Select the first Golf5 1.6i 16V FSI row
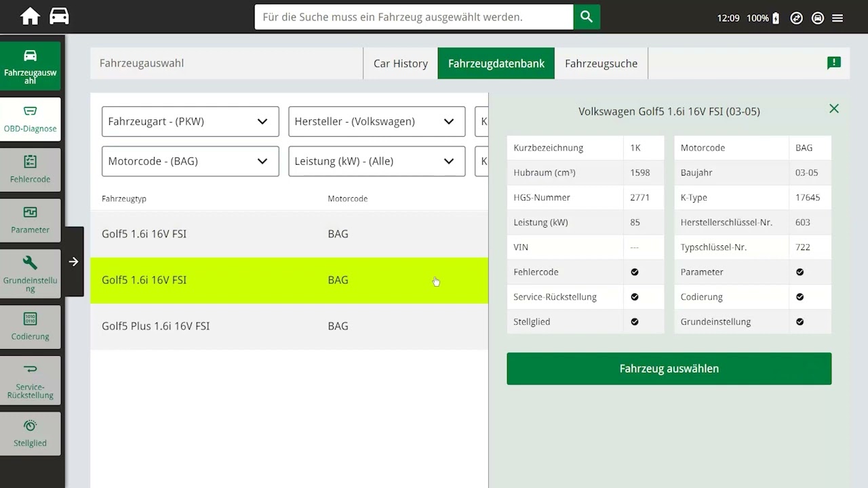 (x=290, y=234)
